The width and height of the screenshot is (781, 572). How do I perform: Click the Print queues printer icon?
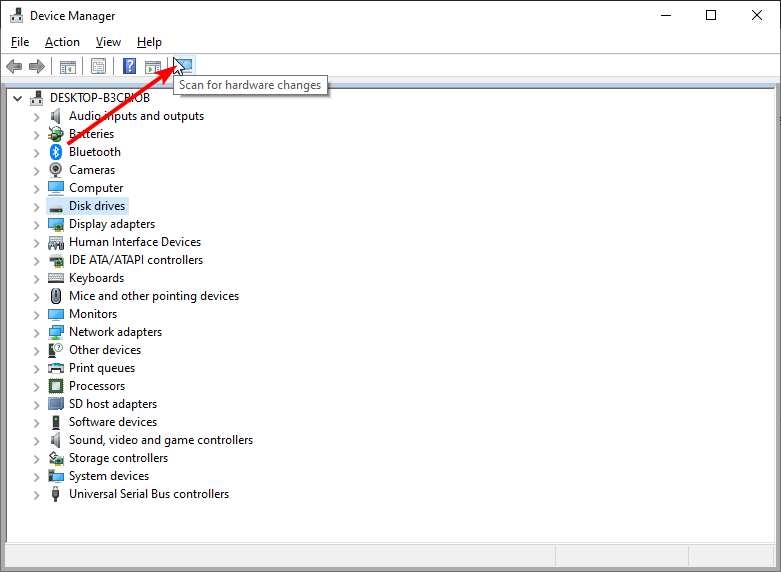coord(56,368)
